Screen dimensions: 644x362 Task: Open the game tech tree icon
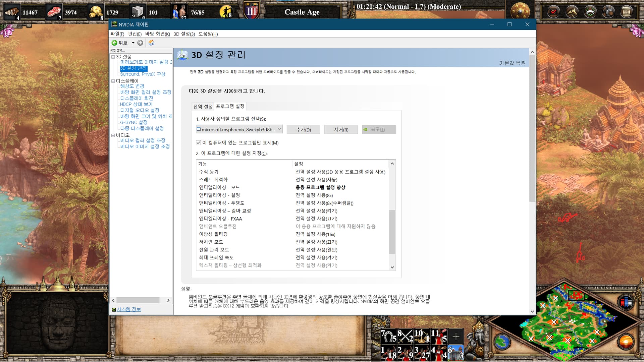(572, 12)
